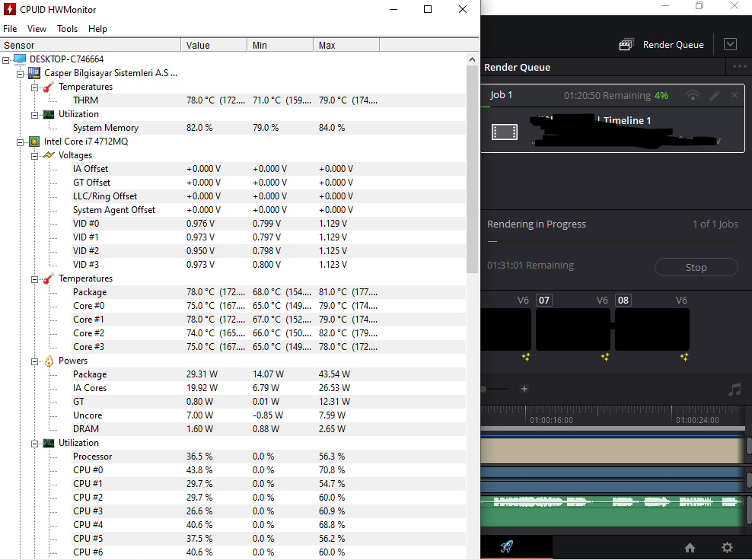Open the Tools menu in HWMonitor
The height and width of the screenshot is (560, 752).
[x=67, y=29]
